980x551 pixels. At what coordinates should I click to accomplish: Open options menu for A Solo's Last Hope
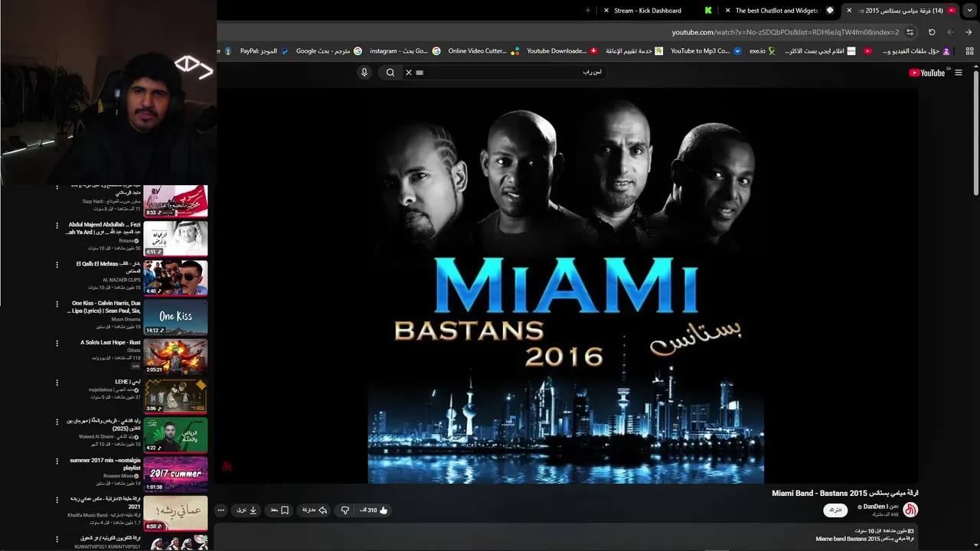[x=57, y=344]
